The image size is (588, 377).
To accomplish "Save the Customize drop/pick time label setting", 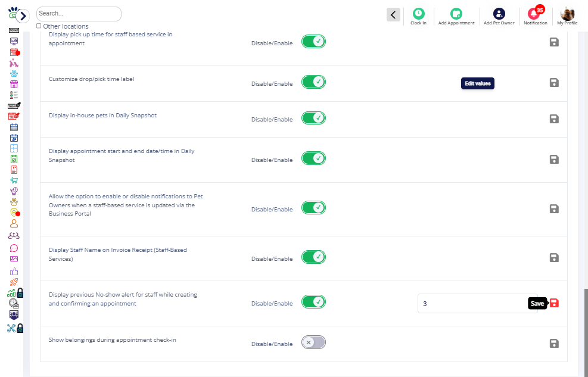I will pos(554,82).
